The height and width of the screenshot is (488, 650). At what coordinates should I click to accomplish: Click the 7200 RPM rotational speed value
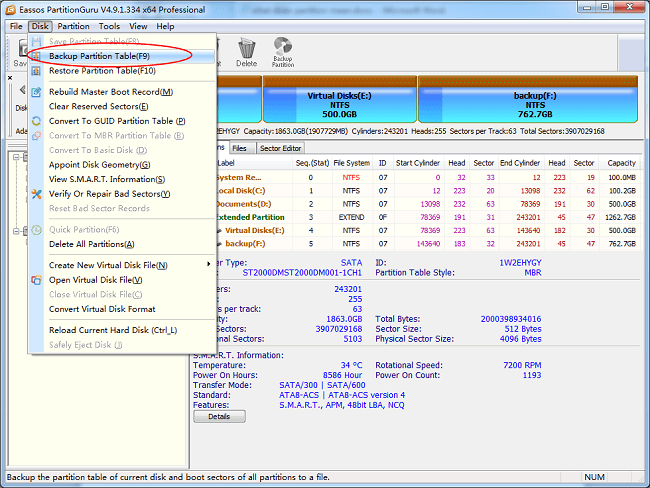coord(522,365)
